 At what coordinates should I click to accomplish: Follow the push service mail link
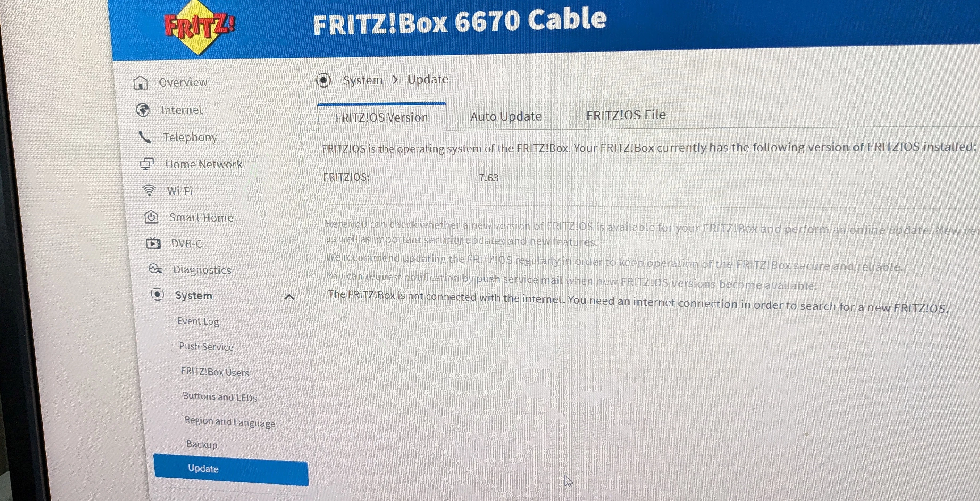click(x=520, y=279)
